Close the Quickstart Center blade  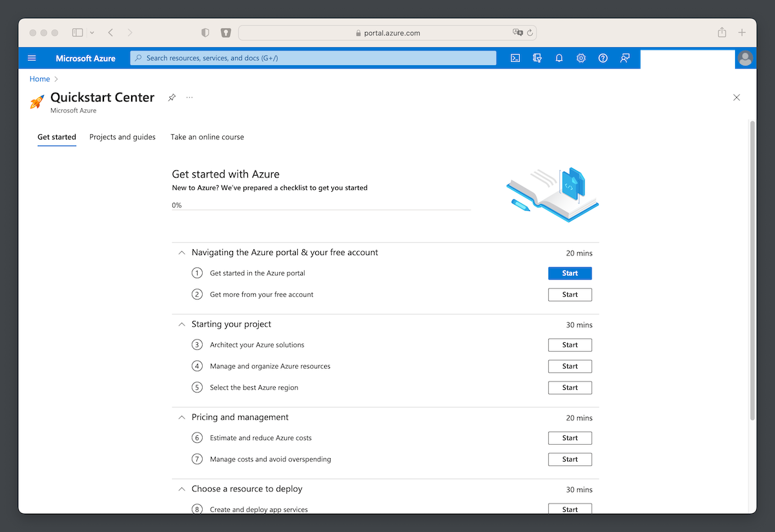(737, 97)
